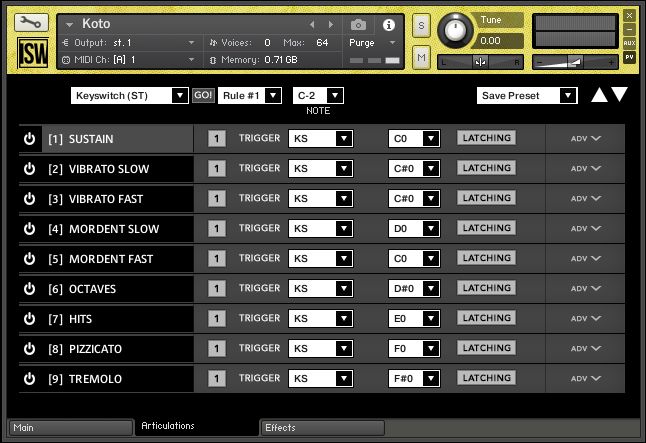Toggle power for HITS articulation
This screenshot has width=646, height=443.
[29, 319]
